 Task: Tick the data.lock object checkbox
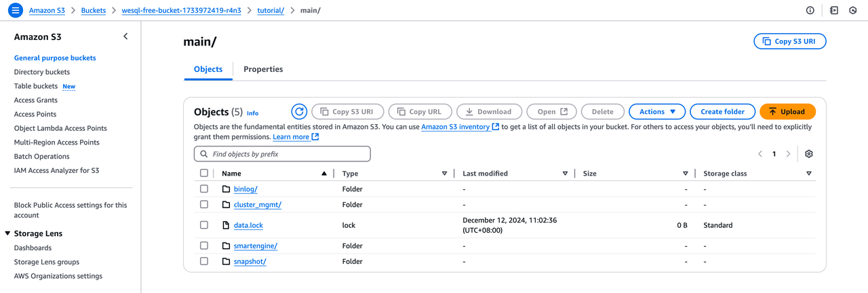pos(204,225)
